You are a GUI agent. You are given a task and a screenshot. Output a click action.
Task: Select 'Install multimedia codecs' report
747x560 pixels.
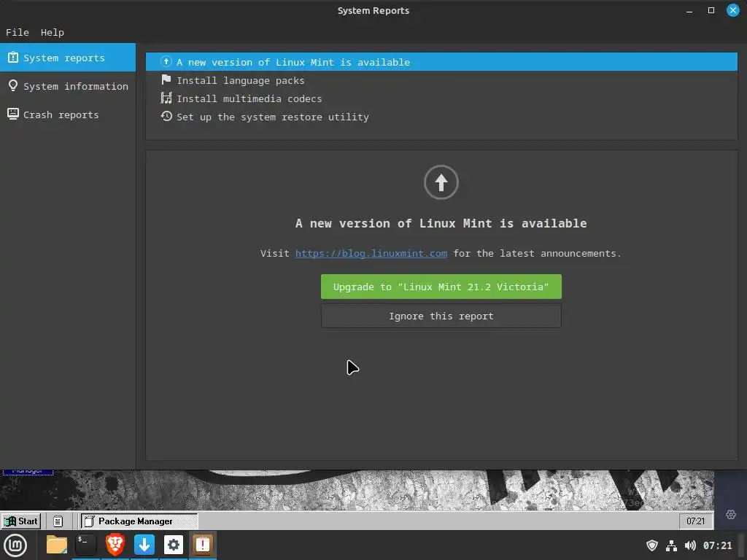441,98
